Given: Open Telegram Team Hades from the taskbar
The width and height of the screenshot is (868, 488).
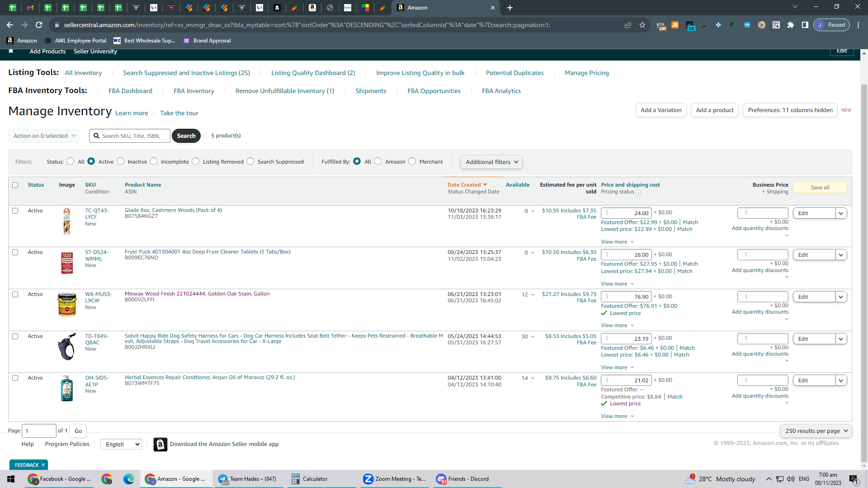Looking at the screenshot, I should [x=248, y=479].
